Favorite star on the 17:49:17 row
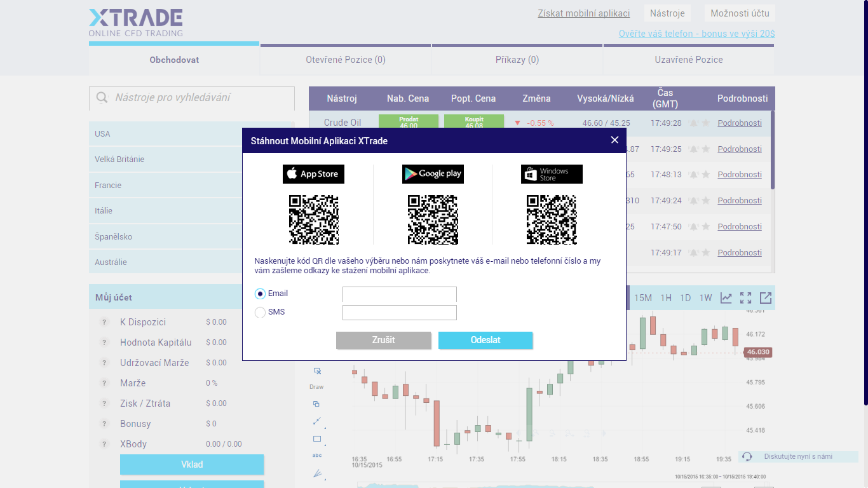This screenshot has width=868, height=488. [x=705, y=253]
